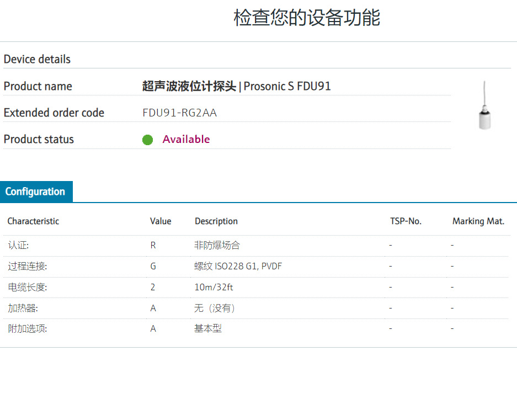Click the Value column header
Image resolution: width=517 pixels, height=420 pixels.
click(x=161, y=221)
